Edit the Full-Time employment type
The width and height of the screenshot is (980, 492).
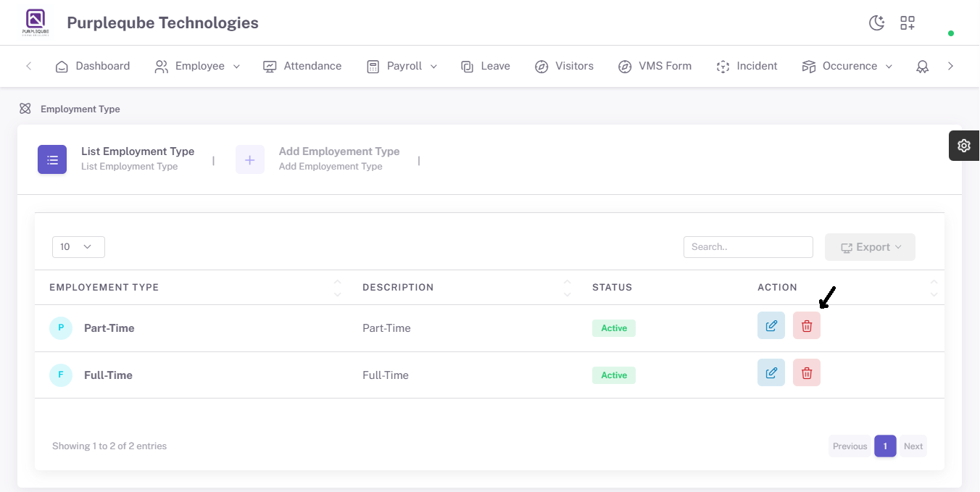coord(771,373)
